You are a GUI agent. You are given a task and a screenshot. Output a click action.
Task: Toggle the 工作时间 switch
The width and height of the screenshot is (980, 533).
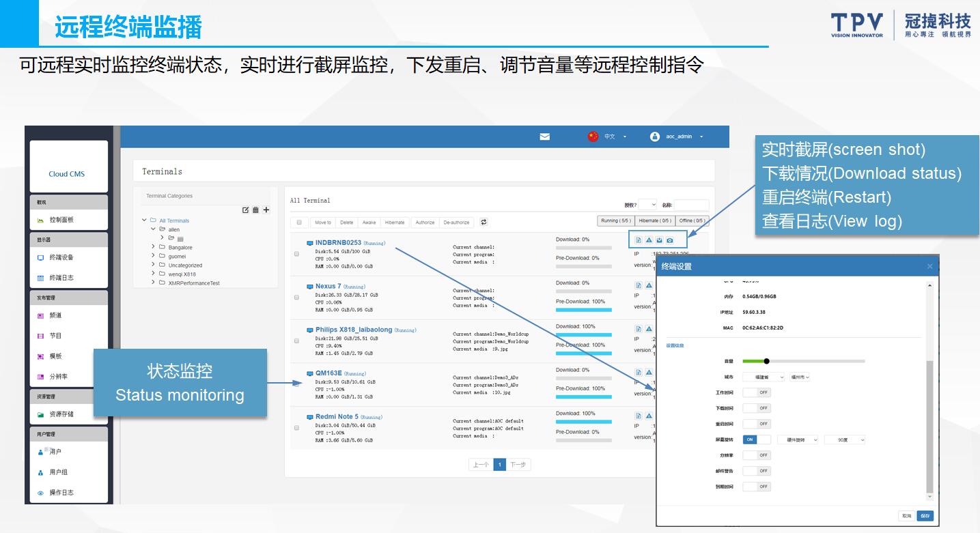(x=757, y=392)
